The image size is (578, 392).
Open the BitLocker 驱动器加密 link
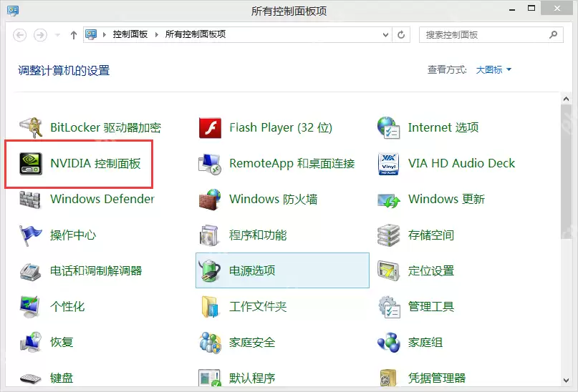[106, 128]
